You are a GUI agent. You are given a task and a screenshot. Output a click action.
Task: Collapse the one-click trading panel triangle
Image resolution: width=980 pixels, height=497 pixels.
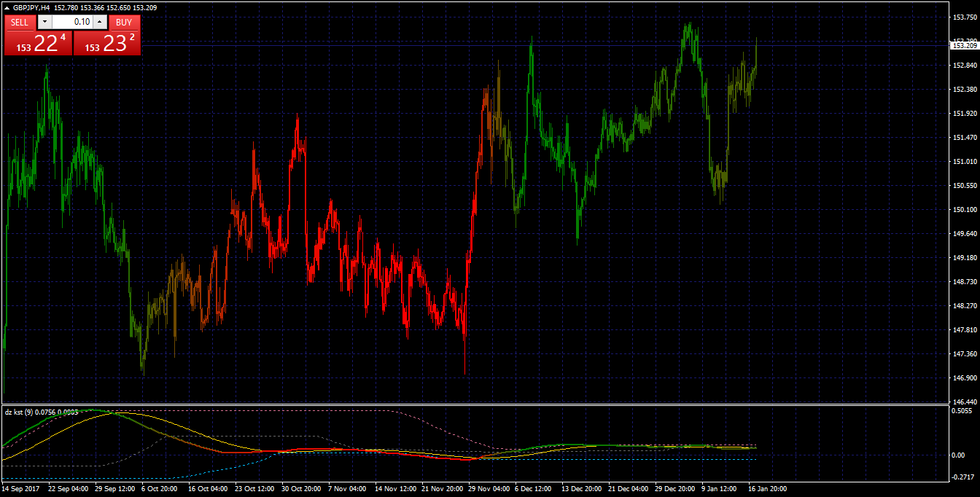7,7
